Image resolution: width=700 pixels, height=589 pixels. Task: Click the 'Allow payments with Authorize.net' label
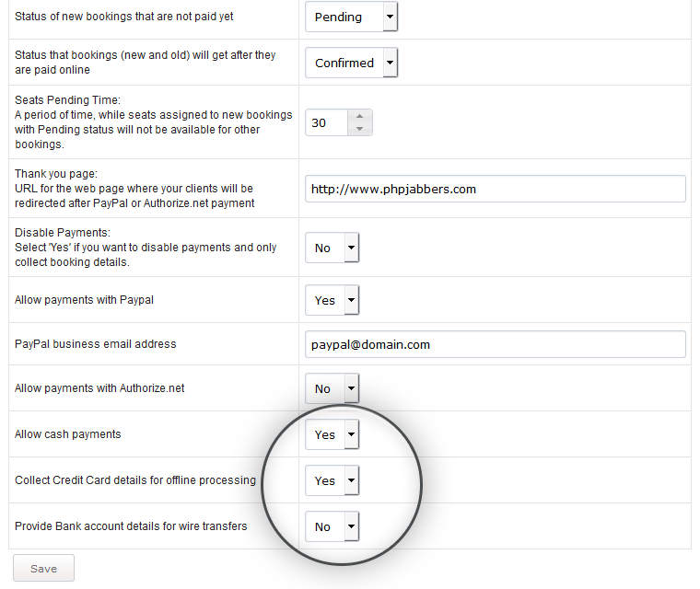(x=99, y=388)
